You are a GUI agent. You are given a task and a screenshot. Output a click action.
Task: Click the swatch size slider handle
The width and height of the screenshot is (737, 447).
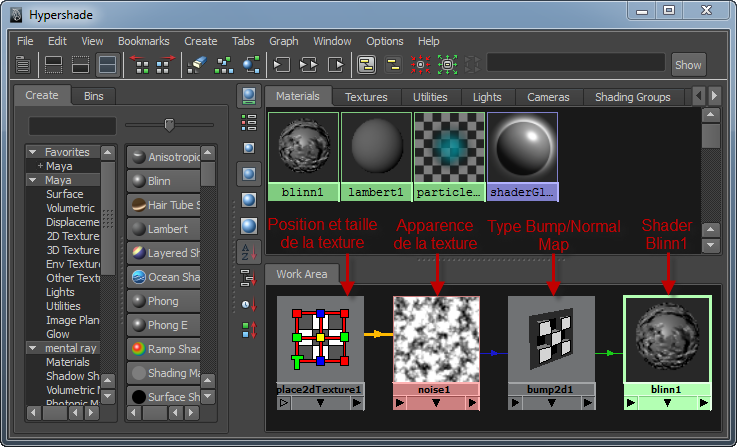169,124
